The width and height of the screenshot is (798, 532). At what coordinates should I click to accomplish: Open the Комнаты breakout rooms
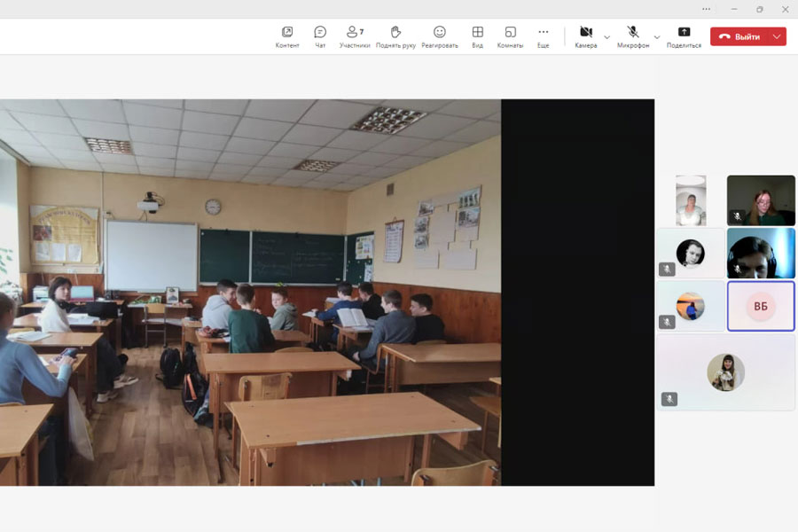click(x=510, y=37)
